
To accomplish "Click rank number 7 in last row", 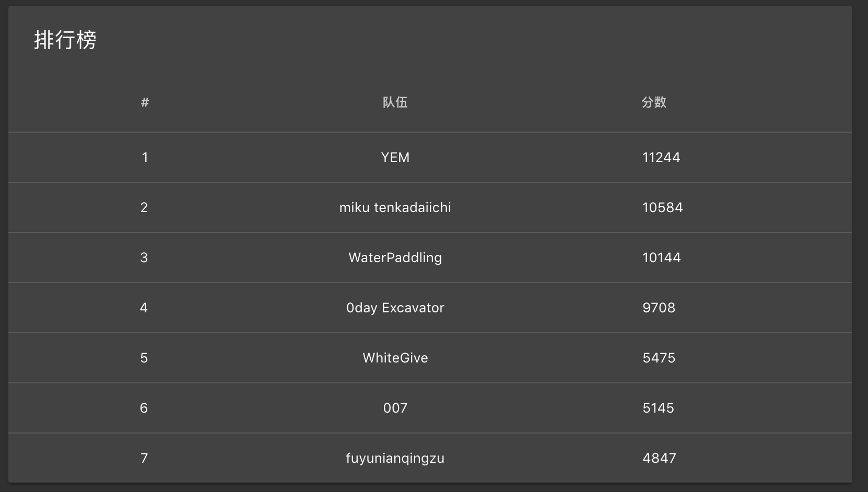I will pyautogui.click(x=144, y=458).
